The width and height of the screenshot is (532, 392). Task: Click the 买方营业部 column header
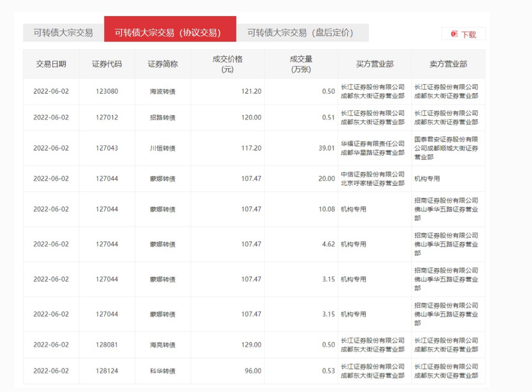coord(375,64)
